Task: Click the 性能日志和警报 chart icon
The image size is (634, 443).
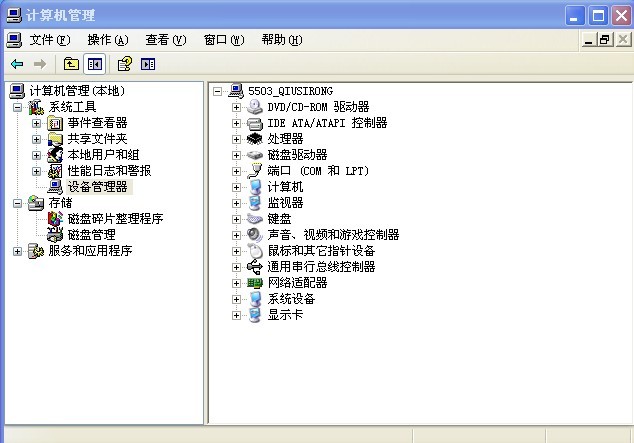Action: coord(55,171)
